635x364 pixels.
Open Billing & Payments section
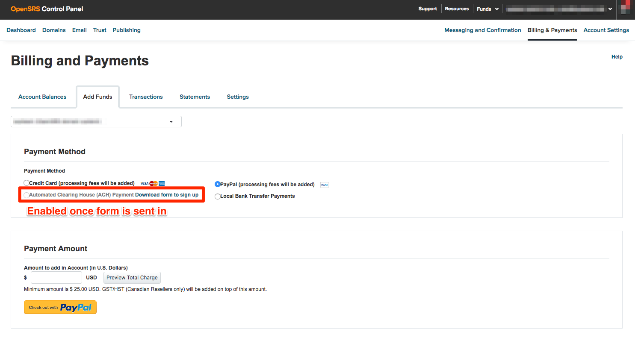tap(552, 30)
